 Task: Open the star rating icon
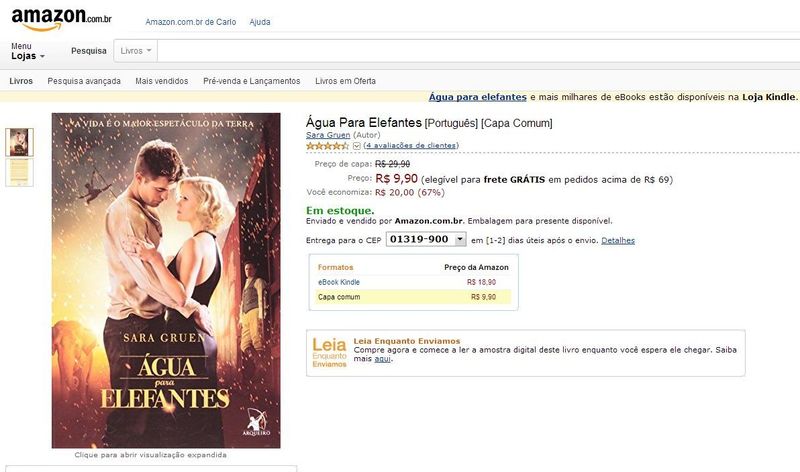328,146
